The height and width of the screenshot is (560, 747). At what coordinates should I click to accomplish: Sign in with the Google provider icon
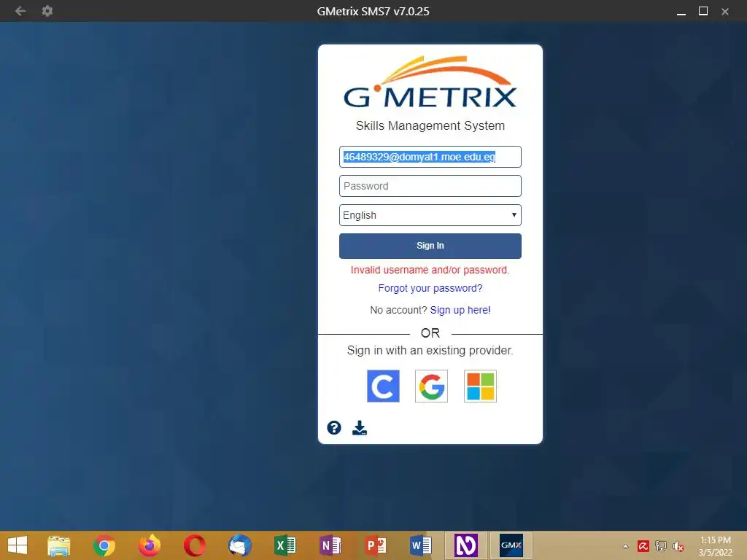click(x=431, y=386)
